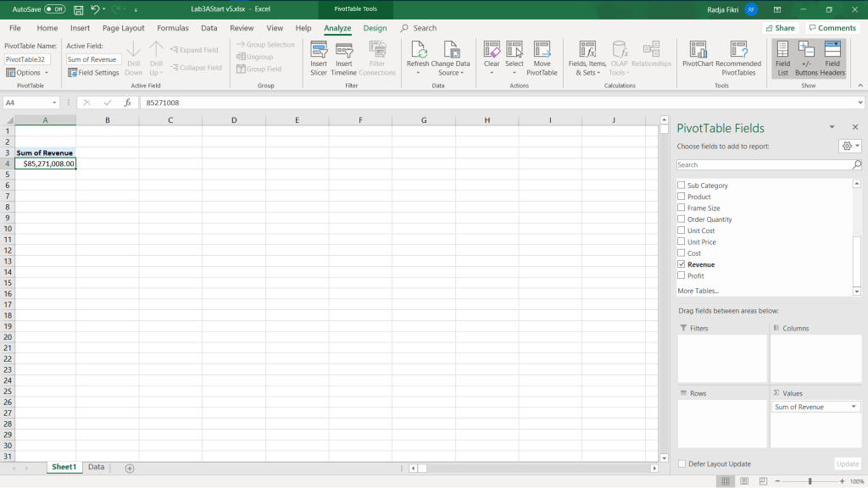Open the Data sheet tab
The image size is (868, 488).
(x=96, y=467)
